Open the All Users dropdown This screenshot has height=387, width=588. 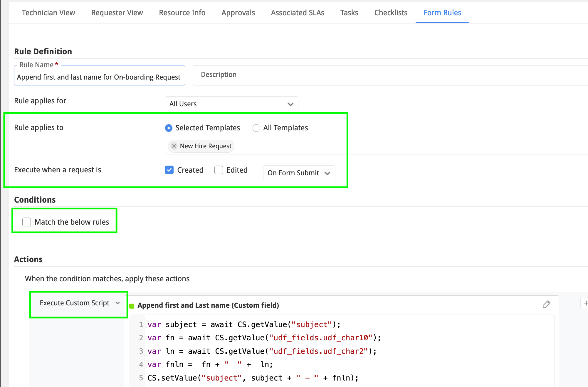(231, 104)
